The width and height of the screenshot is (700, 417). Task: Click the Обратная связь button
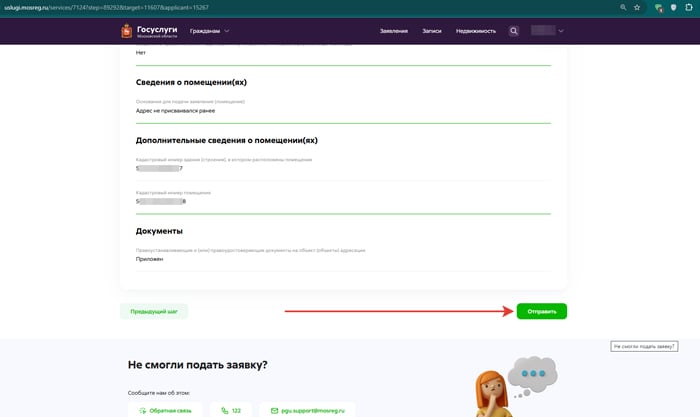point(165,410)
